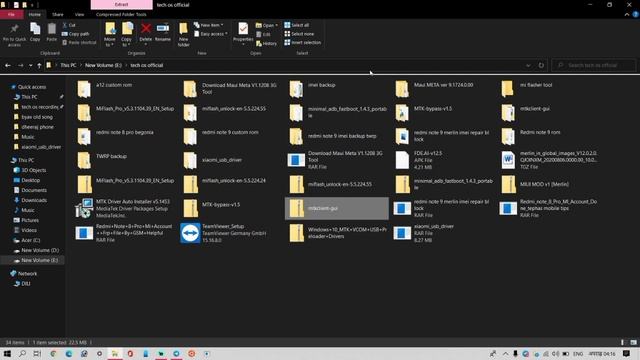Open the recent locations dropdown arrow
640x360 pixels.
click(x=30, y=65)
